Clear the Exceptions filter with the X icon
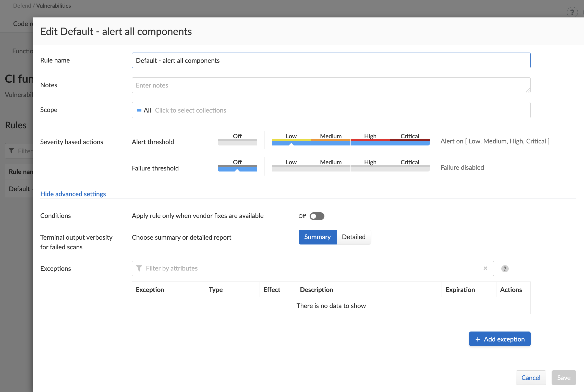584x392 pixels. 485,268
